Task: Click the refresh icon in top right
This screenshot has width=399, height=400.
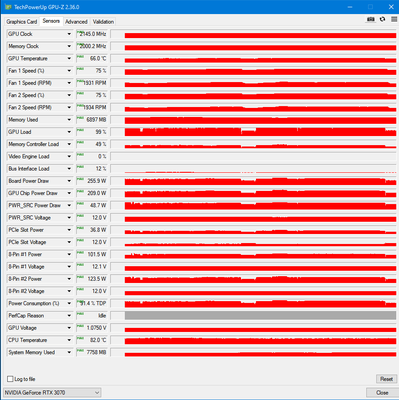Action: tap(383, 19)
